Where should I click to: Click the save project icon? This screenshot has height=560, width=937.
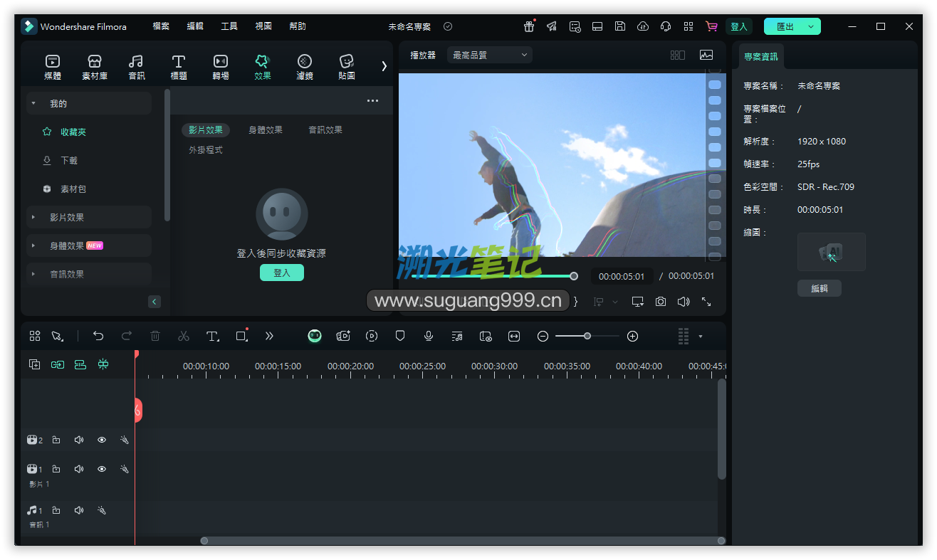point(620,26)
